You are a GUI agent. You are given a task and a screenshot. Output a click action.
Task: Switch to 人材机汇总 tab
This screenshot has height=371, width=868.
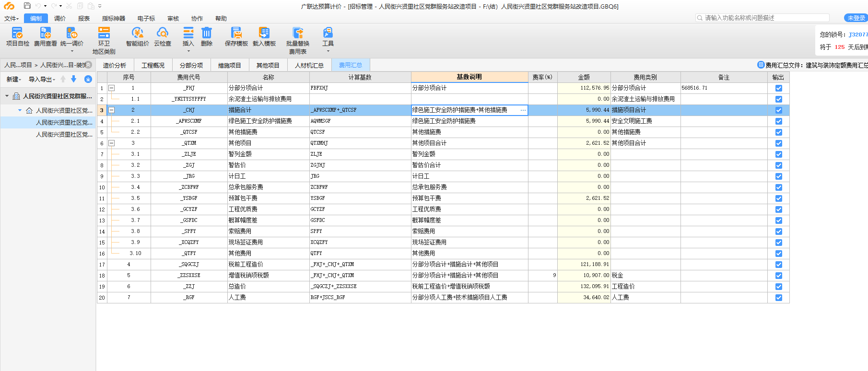point(309,65)
